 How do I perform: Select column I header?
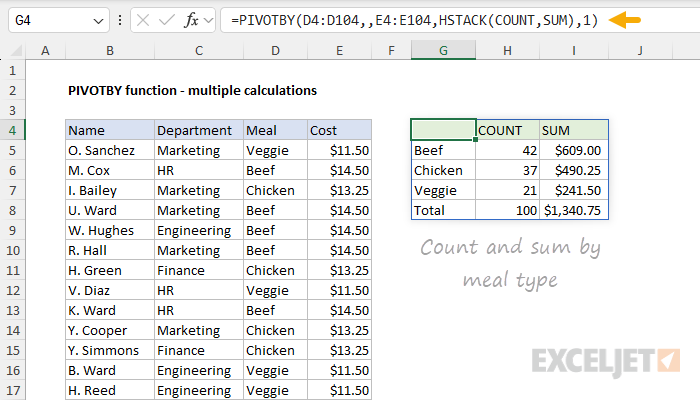(574, 50)
